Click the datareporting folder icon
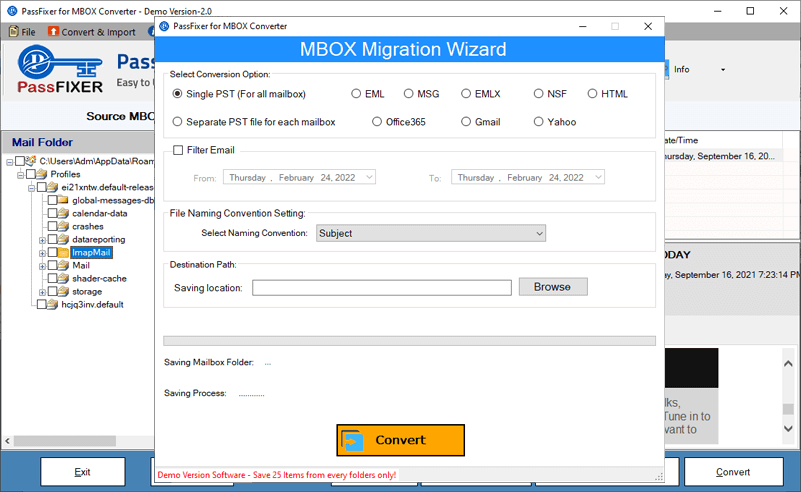Viewport: 801px width, 492px height. [63, 239]
